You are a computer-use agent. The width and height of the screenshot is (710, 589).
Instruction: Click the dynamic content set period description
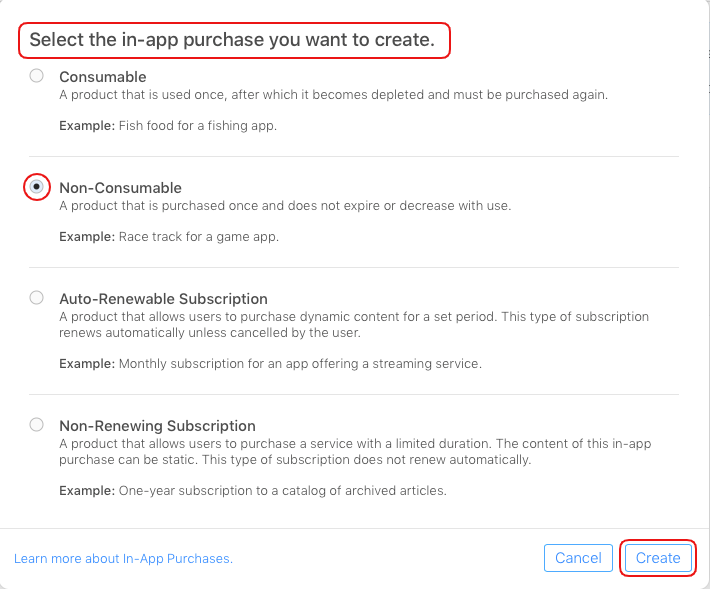click(x=354, y=324)
